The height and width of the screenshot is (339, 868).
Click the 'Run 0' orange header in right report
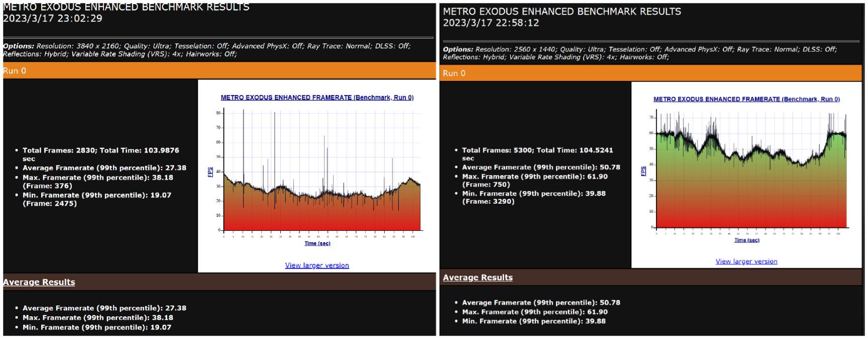pos(650,73)
